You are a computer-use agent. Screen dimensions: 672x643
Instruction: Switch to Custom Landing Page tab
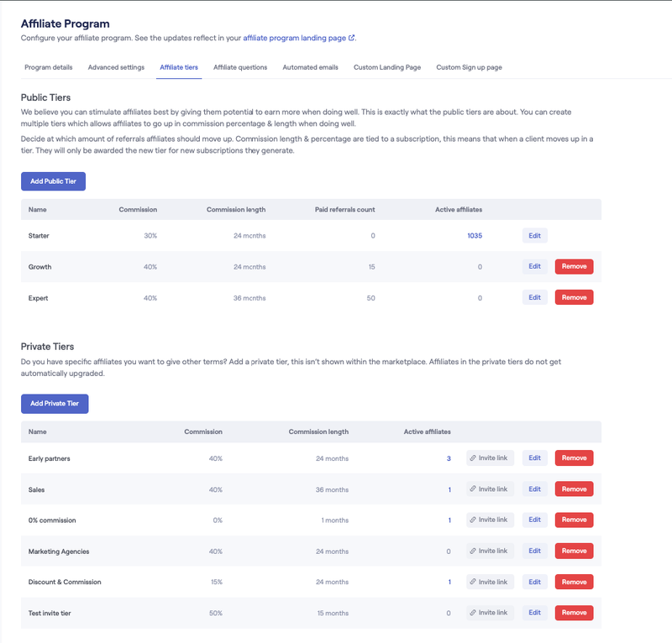pyautogui.click(x=387, y=67)
